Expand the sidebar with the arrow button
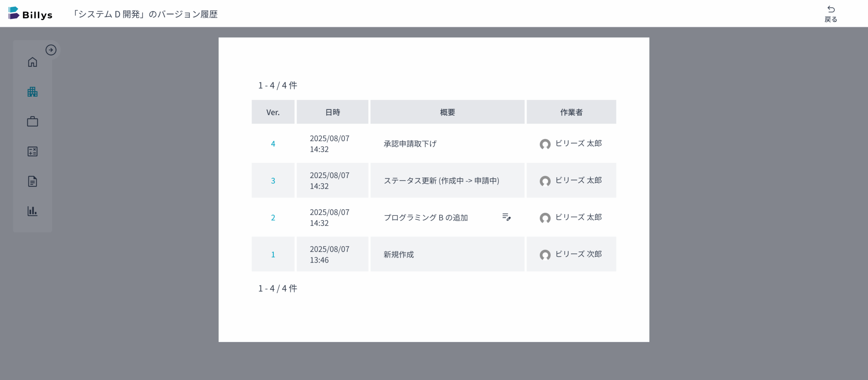Viewport: 868px width, 380px height. point(51,50)
